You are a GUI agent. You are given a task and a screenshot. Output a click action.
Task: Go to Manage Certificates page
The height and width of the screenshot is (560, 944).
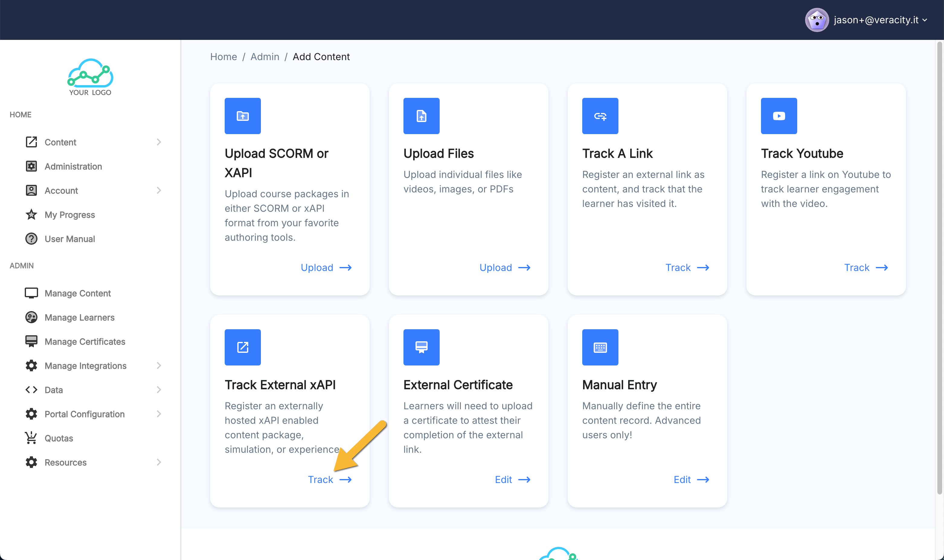(x=85, y=342)
